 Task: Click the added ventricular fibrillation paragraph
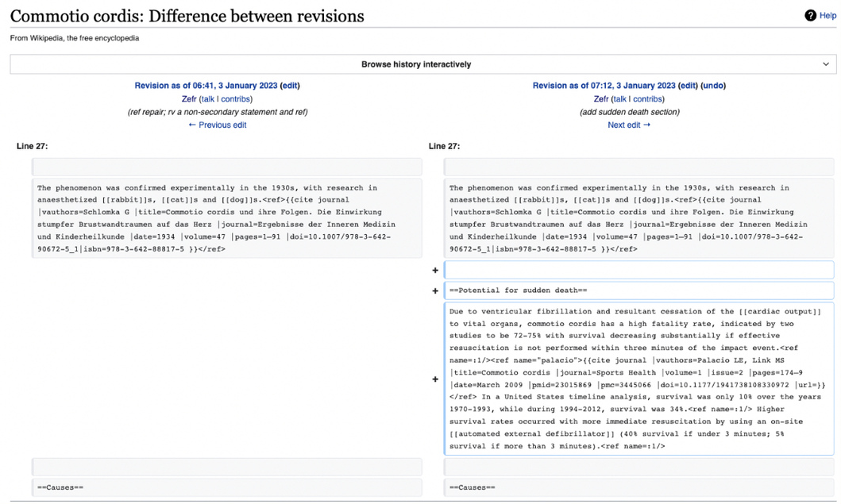[638, 379]
